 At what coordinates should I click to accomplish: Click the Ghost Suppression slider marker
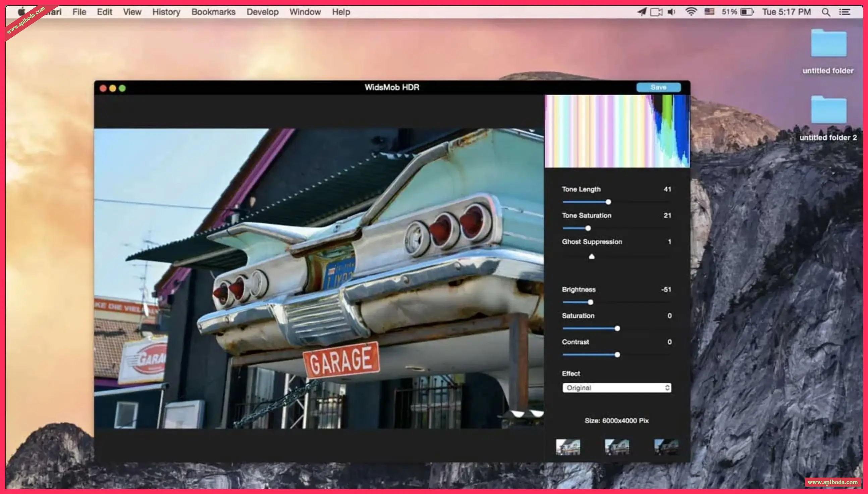[592, 257]
